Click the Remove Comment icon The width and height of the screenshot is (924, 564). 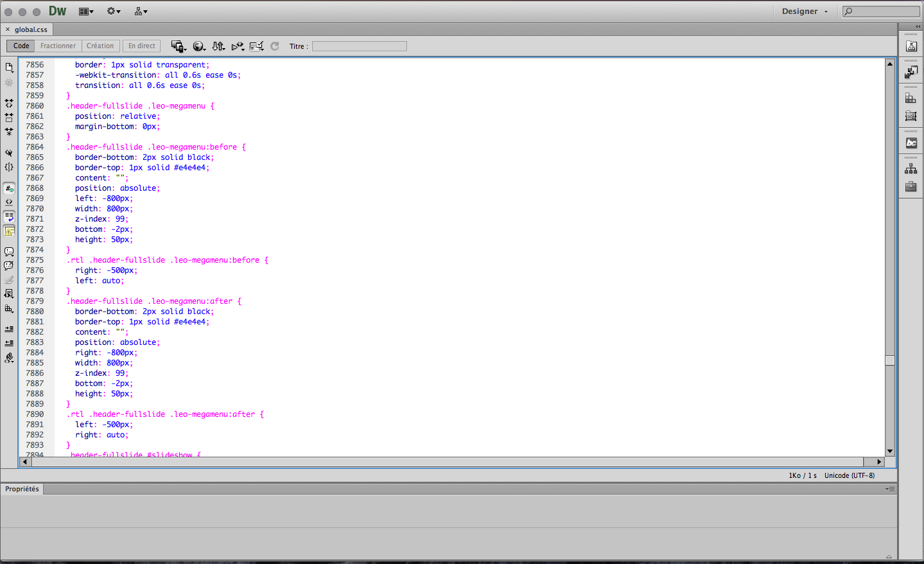tap(9, 266)
